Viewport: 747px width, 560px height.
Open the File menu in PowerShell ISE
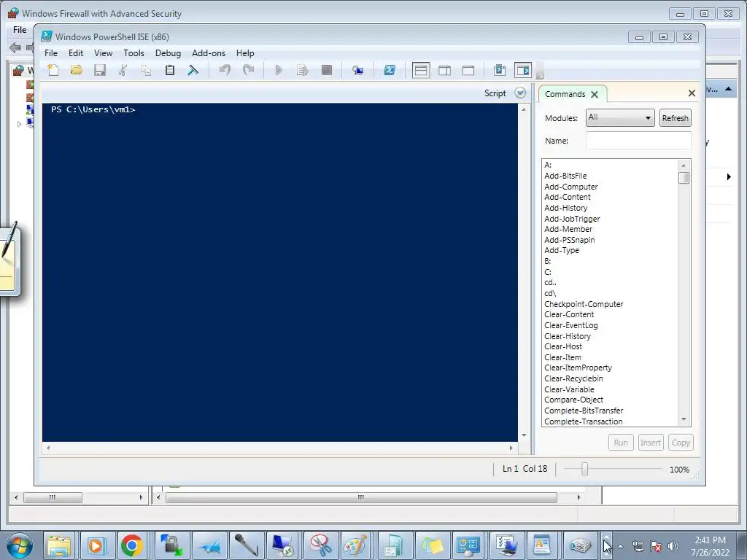[x=51, y=52]
